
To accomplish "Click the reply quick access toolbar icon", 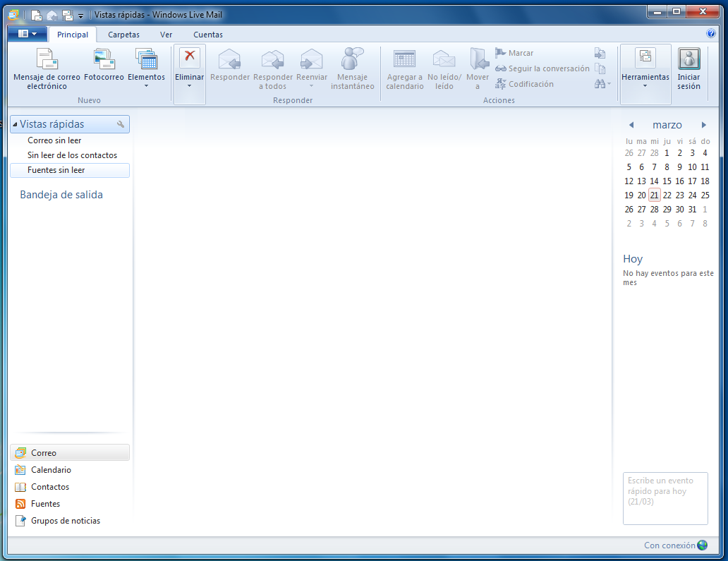I will 52,16.
